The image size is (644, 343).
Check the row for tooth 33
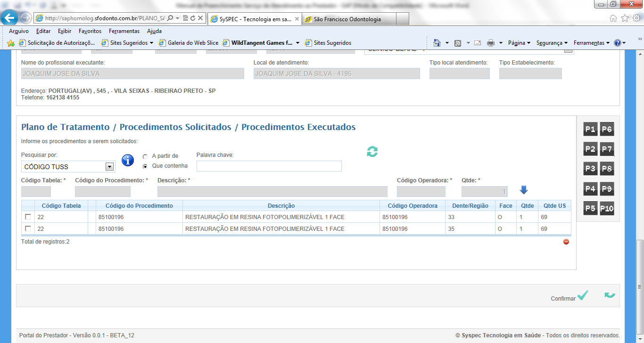click(x=28, y=217)
